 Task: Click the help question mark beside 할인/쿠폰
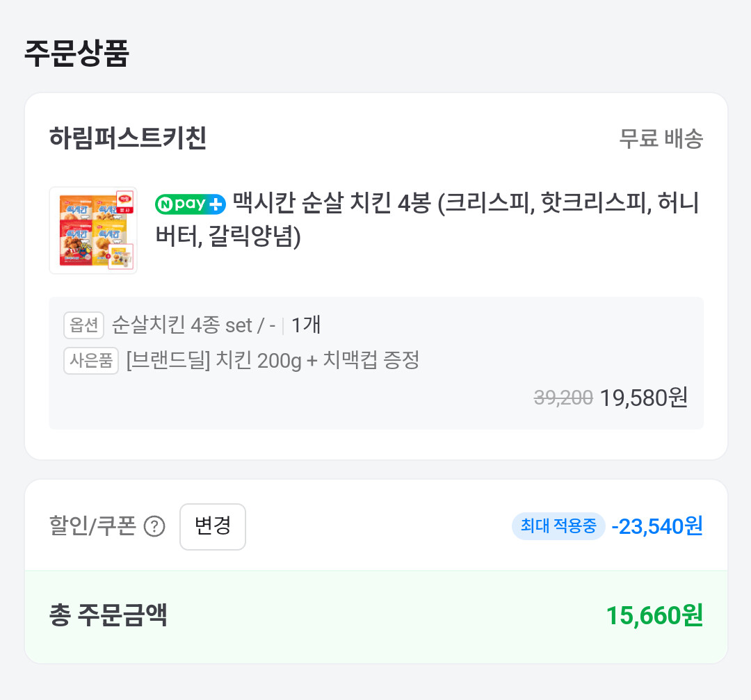pos(154,528)
